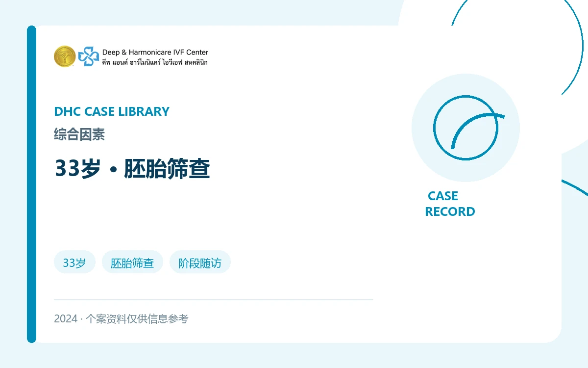Click the horizontal divider line above the footer
The image size is (588, 368).
[x=213, y=299]
